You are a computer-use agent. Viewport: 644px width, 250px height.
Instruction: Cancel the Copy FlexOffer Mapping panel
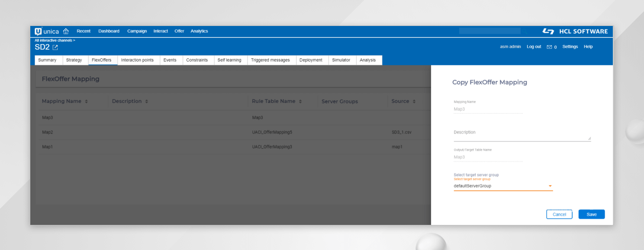pyautogui.click(x=559, y=215)
